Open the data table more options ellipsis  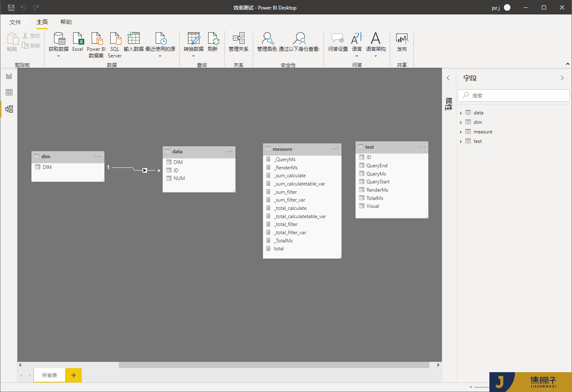(229, 152)
